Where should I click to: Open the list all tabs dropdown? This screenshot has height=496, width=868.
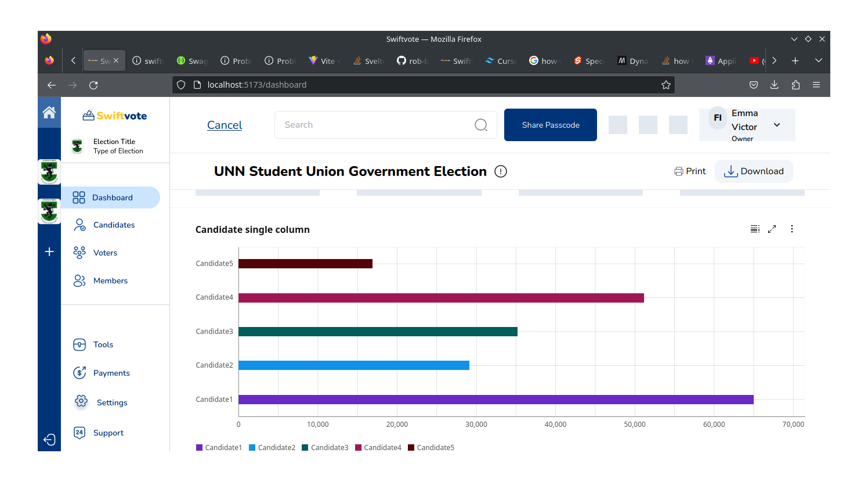[818, 60]
